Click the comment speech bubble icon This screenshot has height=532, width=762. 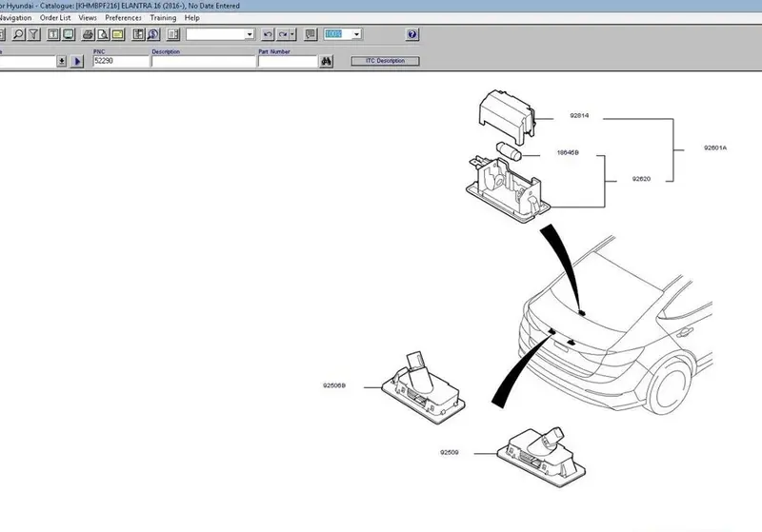[x=311, y=34]
